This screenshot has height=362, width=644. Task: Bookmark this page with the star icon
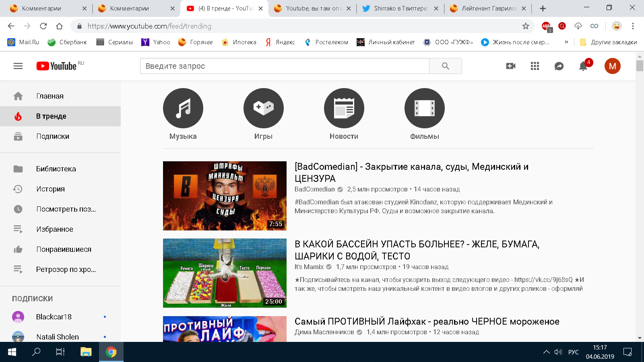click(526, 26)
